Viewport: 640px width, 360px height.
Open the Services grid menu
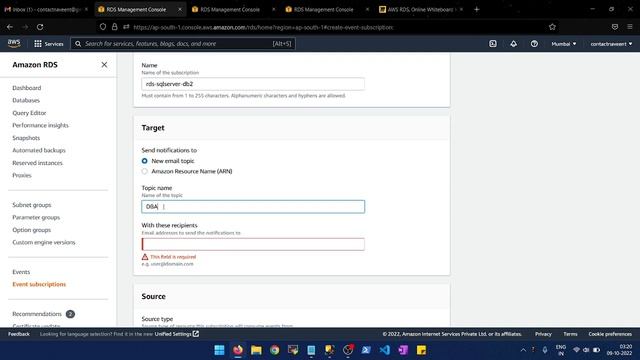(49, 44)
